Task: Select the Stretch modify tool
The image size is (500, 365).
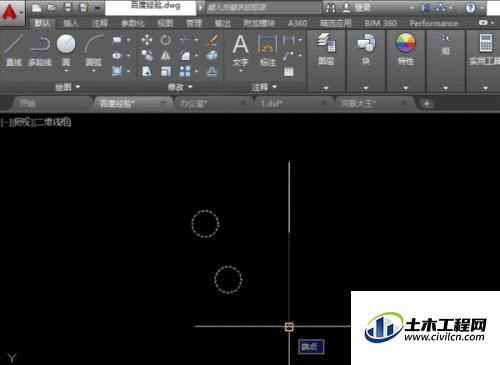Action: click(147, 71)
